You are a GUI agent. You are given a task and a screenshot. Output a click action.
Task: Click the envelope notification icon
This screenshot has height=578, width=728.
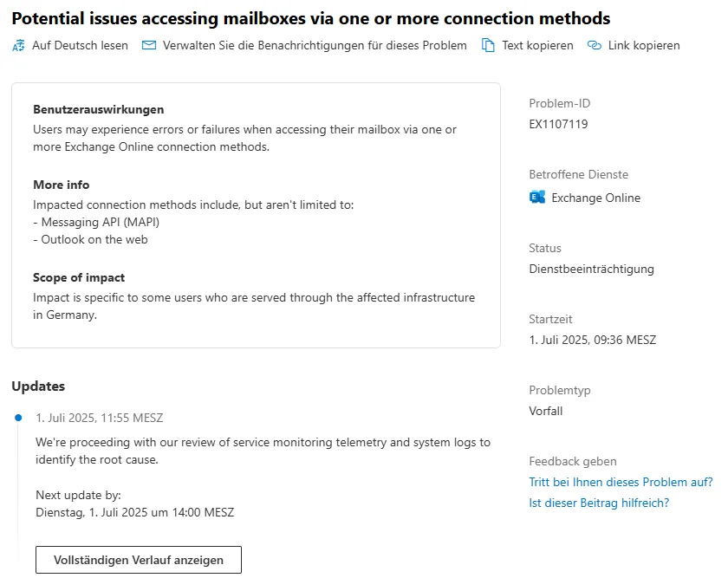(x=148, y=45)
